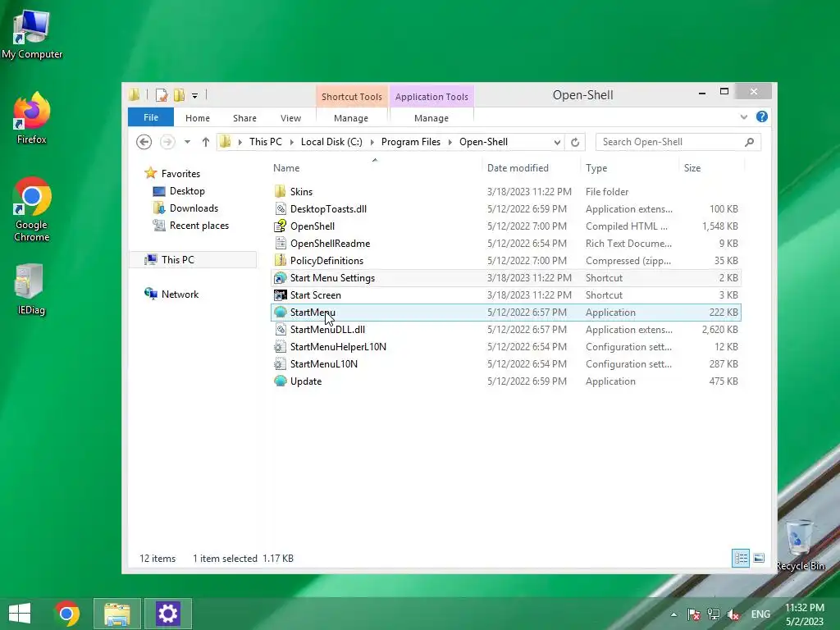
Task: Click the Back navigation arrow
Action: 144,142
